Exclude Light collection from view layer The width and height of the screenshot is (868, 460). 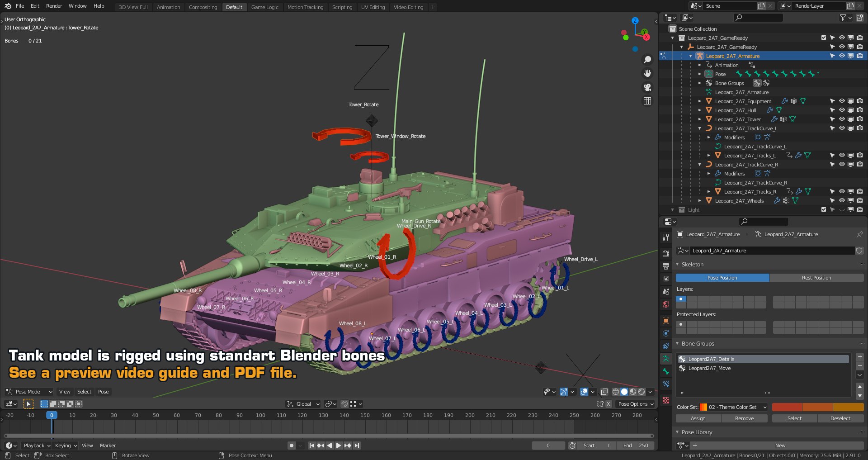823,210
